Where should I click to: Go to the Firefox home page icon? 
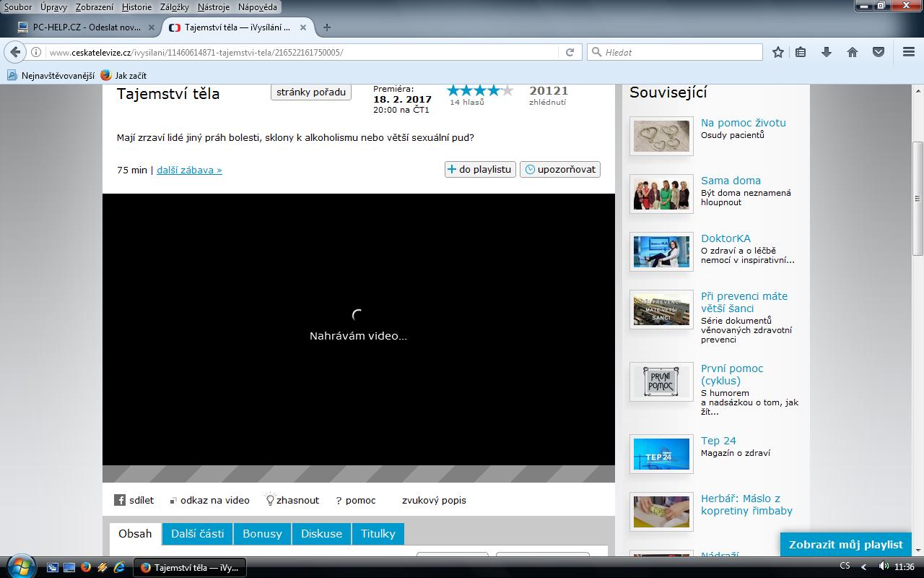coord(853,52)
